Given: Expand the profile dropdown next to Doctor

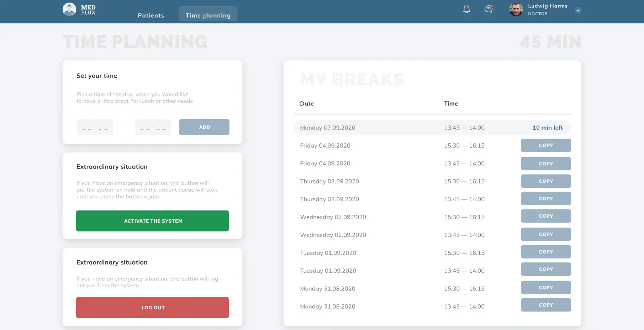Looking at the screenshot, I should (x=578, y=10).
